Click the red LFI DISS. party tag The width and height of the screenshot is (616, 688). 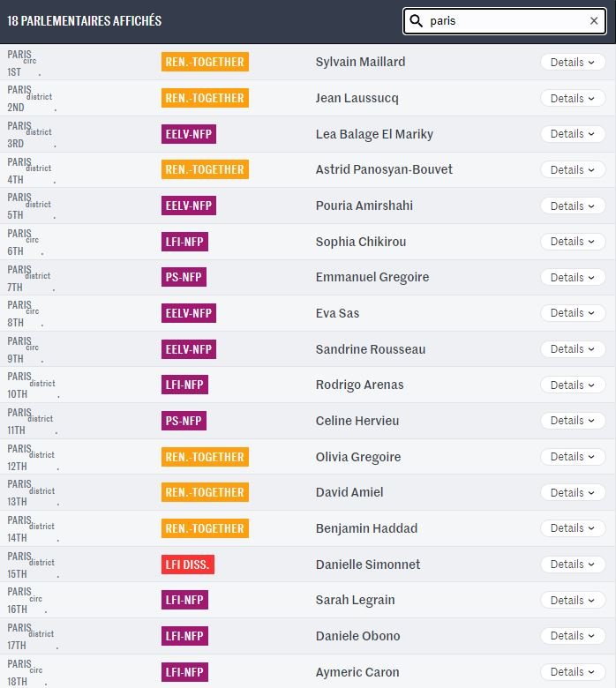coord(187,565)
